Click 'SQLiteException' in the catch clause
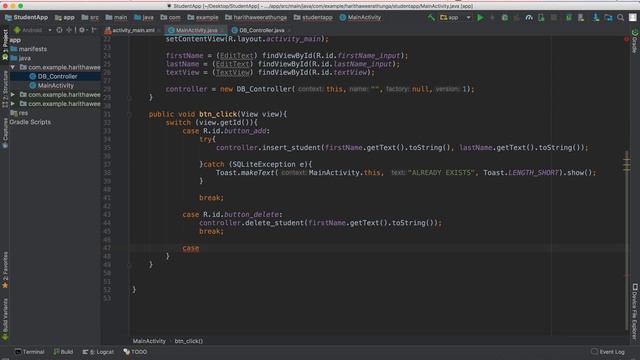This screenshot has width=640, height=360. [264, 164]
